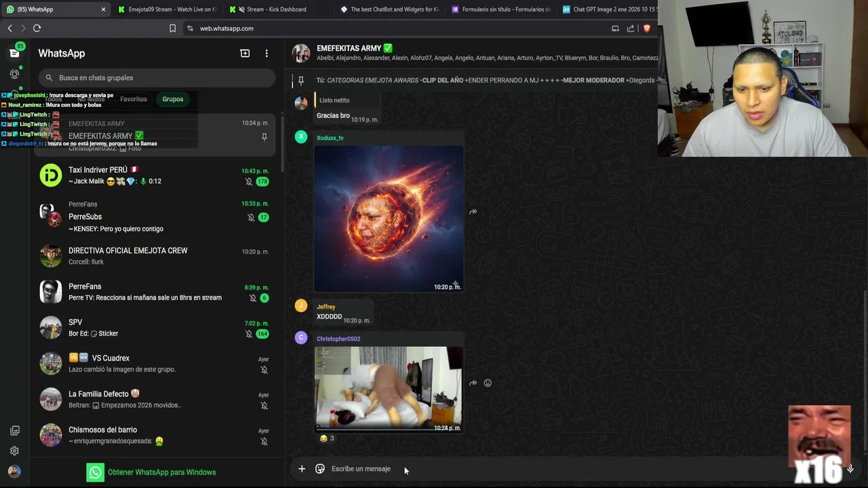Click the conversation scrollbar on chat pane

[x=865, y=369]
